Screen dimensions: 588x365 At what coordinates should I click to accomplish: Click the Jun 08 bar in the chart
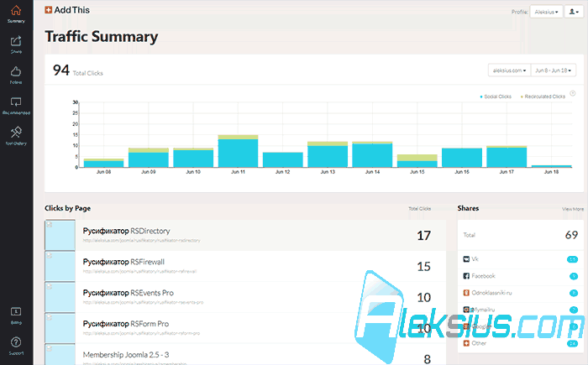click(x=103, y=163)
